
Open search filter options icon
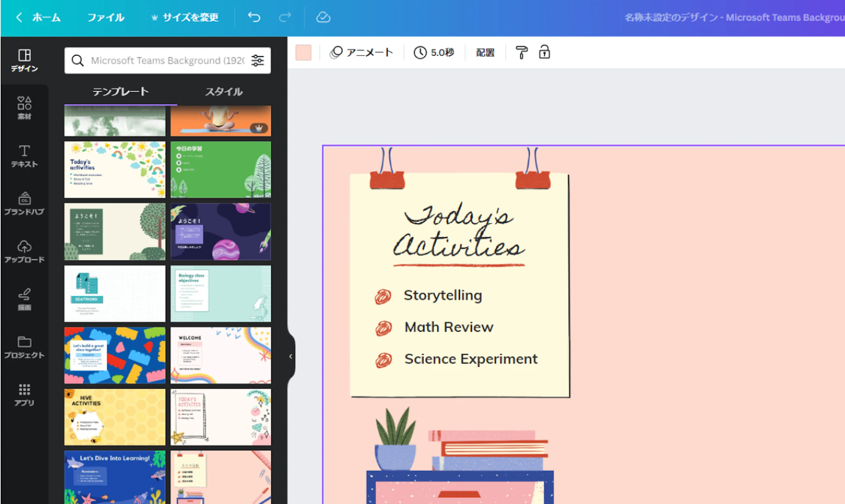pyautogui.click(x=258, y=61)
